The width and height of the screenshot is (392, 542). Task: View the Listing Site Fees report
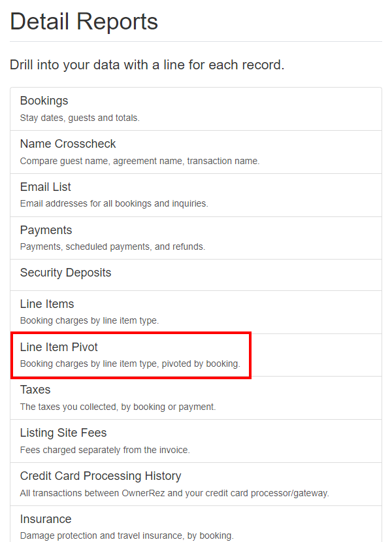coord(63,433)
